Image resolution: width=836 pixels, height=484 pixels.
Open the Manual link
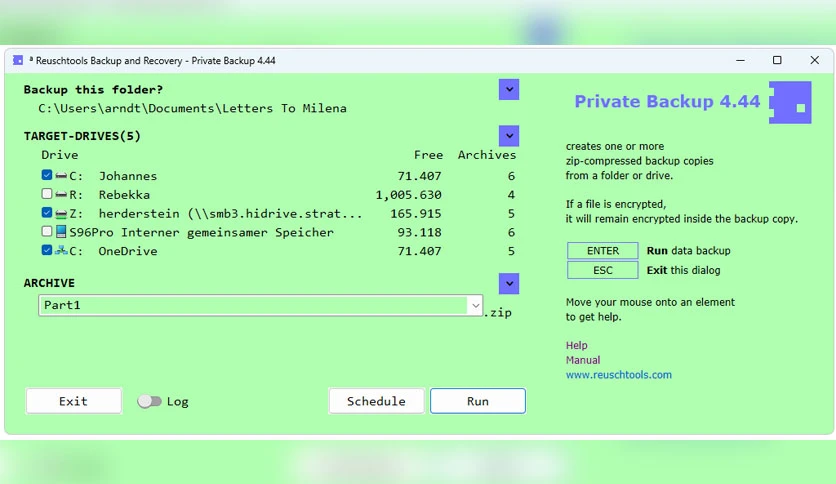[583, 360]
